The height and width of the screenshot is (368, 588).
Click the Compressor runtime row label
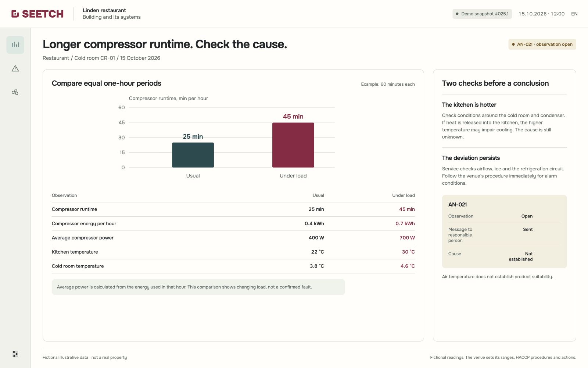[75, 209]
